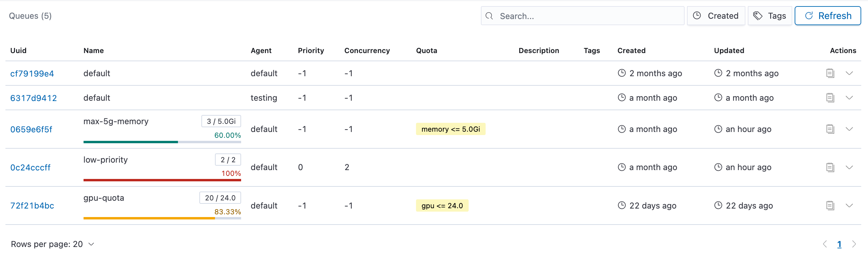868x264 pixels.
Task: Expand actions chevron for gpu-quota queue
Action: pos(849,205)
